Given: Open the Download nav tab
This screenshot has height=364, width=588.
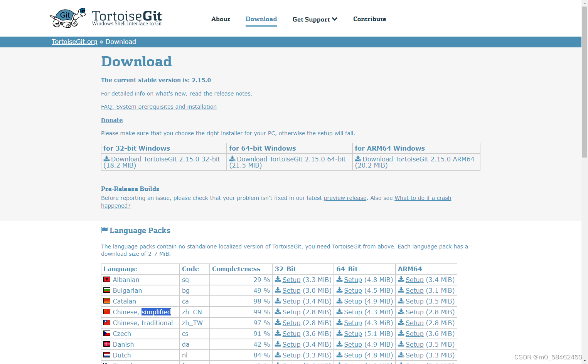Looking at the screenshot, I should click(x=261, y=19).
